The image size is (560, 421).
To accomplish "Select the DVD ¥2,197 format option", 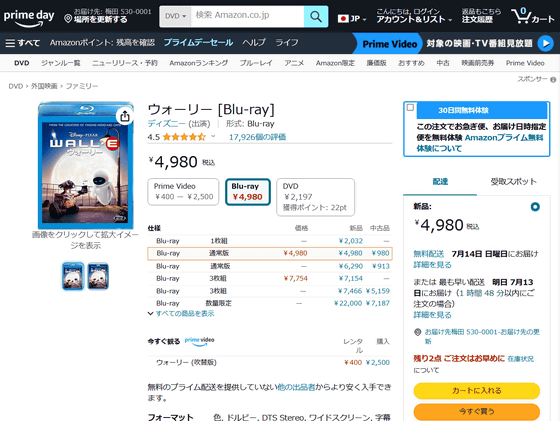I will [315, 197].
